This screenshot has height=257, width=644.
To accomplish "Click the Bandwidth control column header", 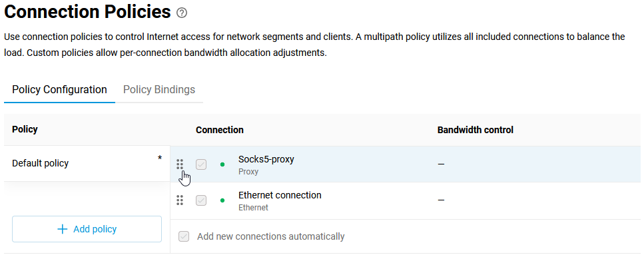I will click(476, 130).
